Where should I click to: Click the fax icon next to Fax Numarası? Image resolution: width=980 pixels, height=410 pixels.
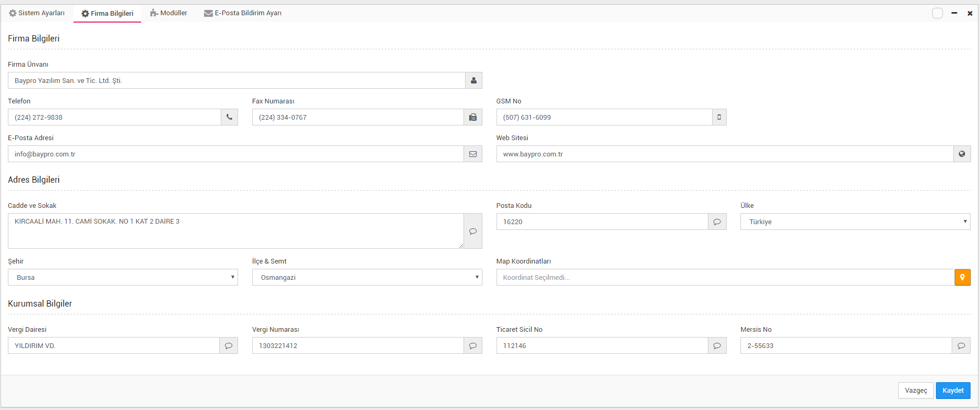point(473,117)
